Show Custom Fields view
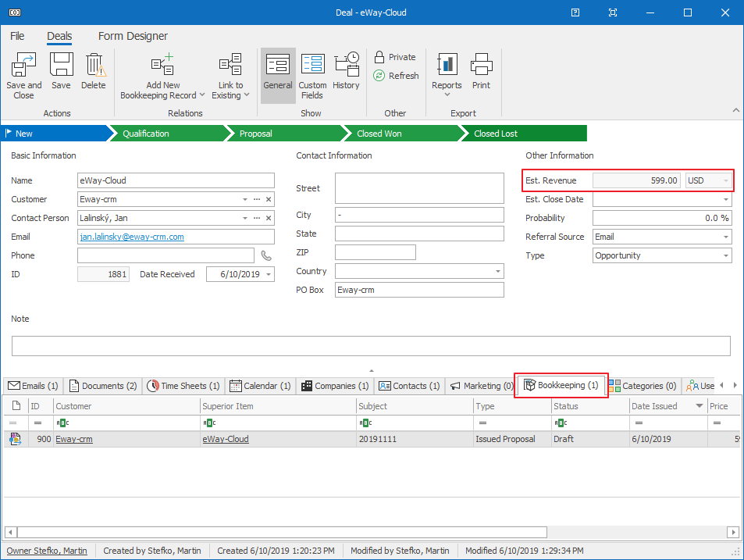 [x=313, y=75]
